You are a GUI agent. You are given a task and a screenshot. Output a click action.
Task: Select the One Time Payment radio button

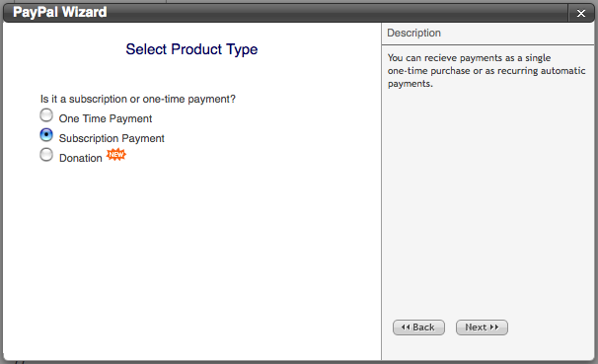[46, 115]
